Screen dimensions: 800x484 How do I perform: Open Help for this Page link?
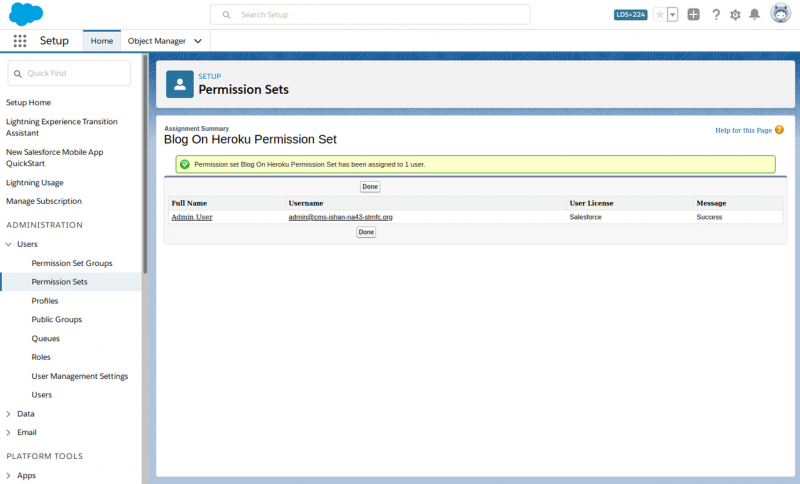pos(743,131)
